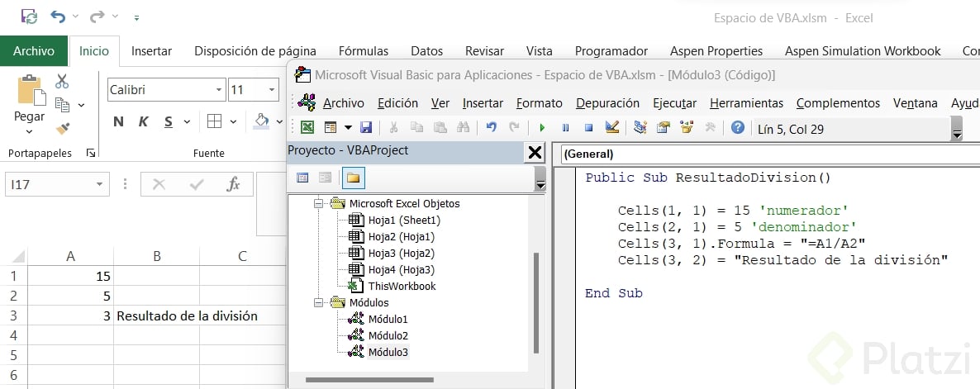Click the confirm checkmark in the formula bar
The width and height of the screenshot is (980, 389).
click(197, 184)
